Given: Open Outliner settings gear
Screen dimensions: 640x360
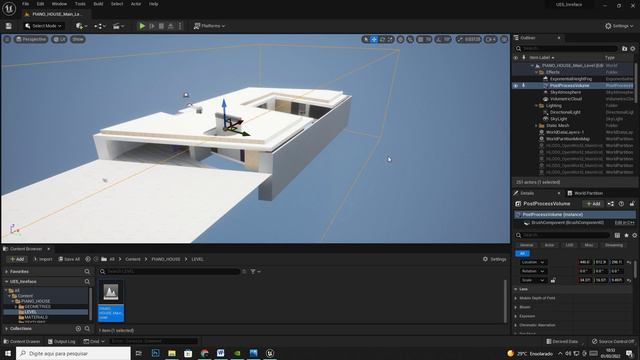Looking at the screenshot, I should (x=633, y=49).
